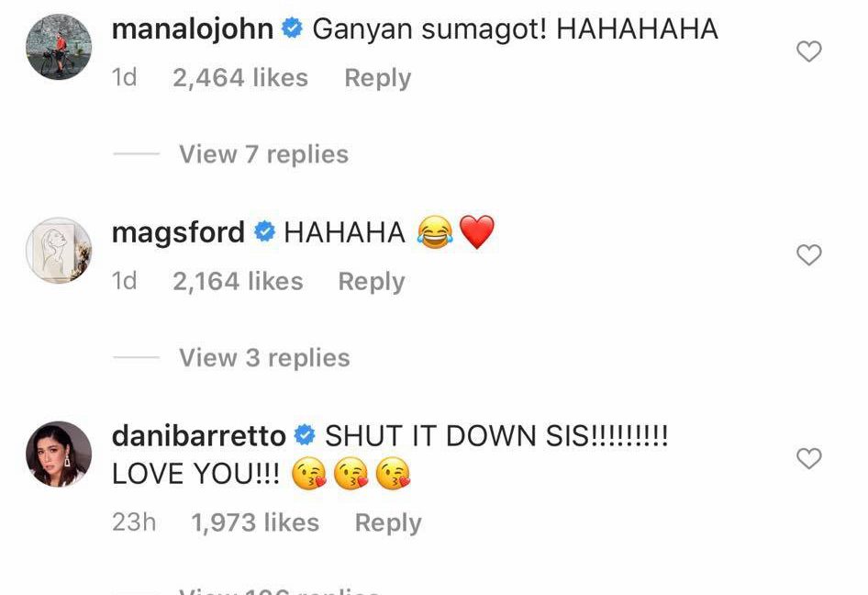Click verified badge beside danibarretto
Image resolution: width=868 pixels, height=595 pixels.
pyautogui.click(x=305, y=435)
